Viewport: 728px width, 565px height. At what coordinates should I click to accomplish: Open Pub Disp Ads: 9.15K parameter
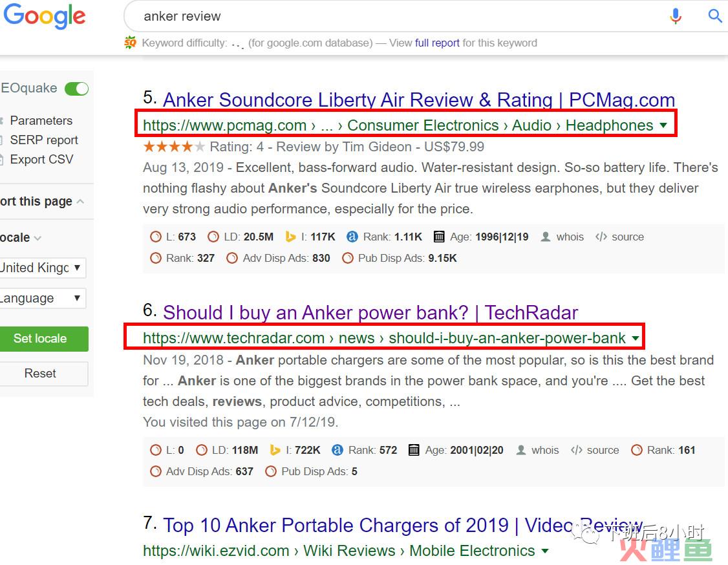pos(400,258)
